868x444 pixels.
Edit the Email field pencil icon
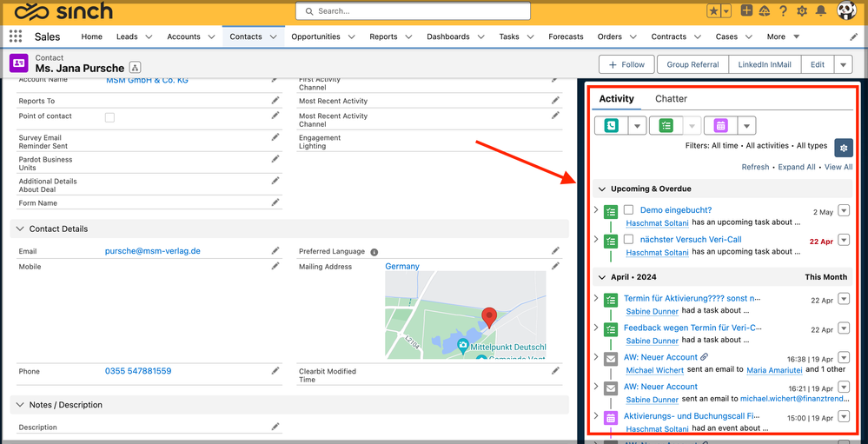[x=275, y=251]
